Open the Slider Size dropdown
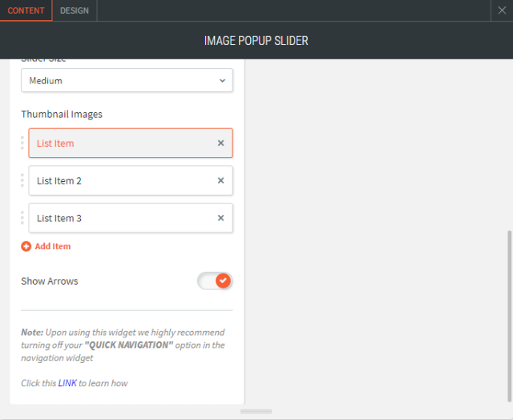The height and width of the screenshot is (420, 513). coord(127,81)
